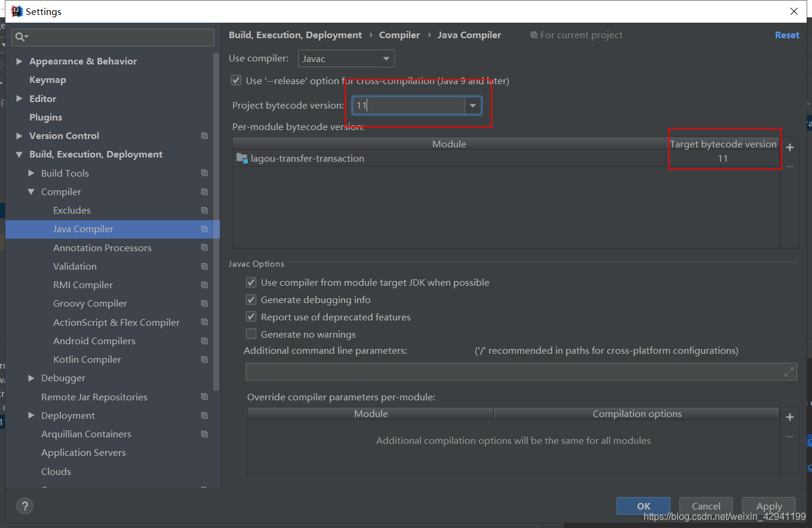Click OK to confirm settings

(644, 506)
